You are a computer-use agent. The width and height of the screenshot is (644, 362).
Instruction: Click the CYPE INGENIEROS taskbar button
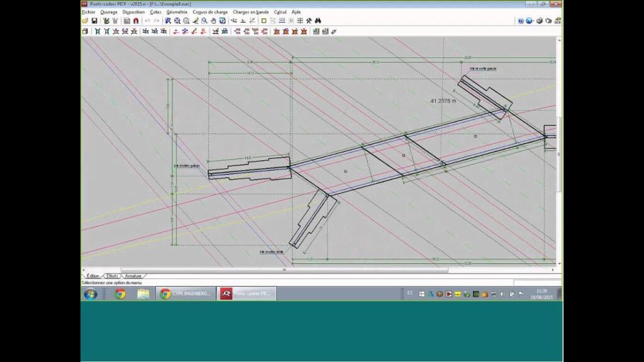tap(185, 293)
